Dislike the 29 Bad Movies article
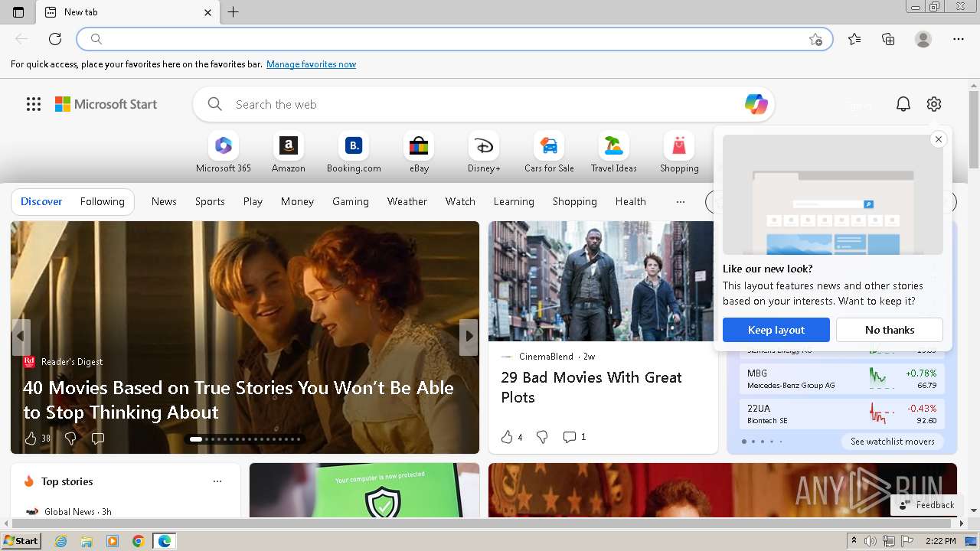Image resolution: width=980 pixels, height=551 pixels. [x=542, y=437]
